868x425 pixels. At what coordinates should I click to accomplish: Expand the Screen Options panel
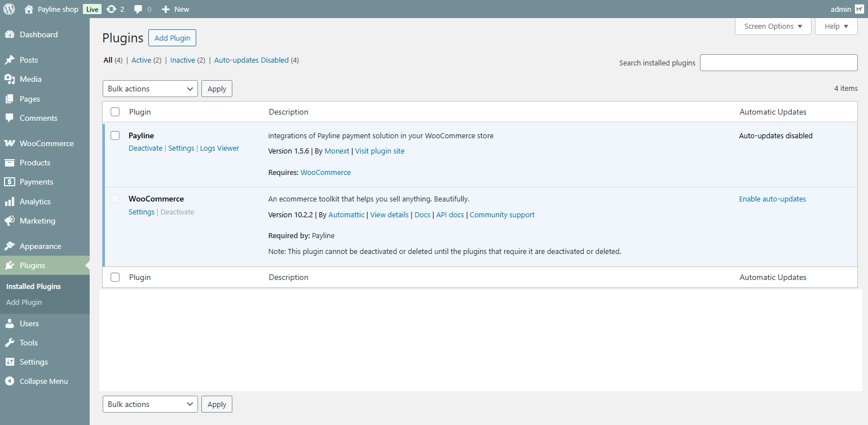pos(773,27)
